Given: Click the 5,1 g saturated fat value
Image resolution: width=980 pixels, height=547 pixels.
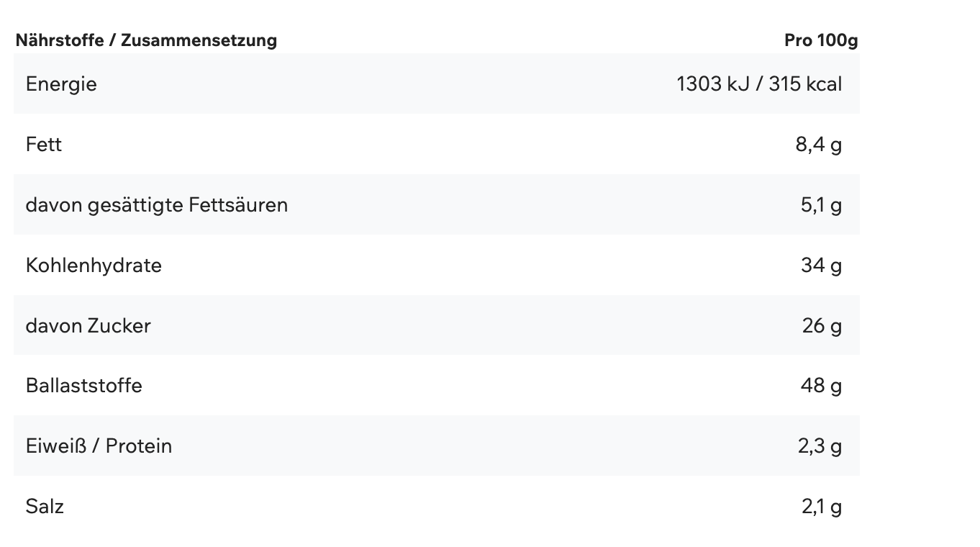Looking at the screenshot, I should click(821, 205).
